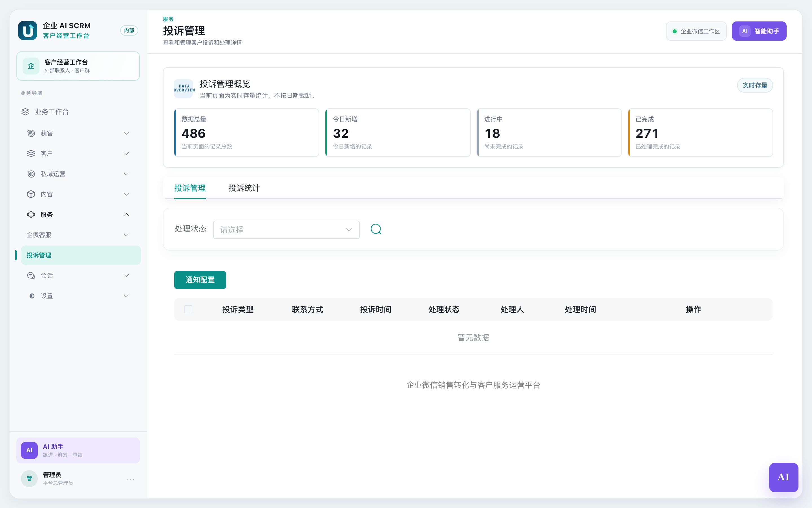The height and width of the screenshot is (508, 812).
Task: Click the layers icon beside 业务工作台
Action: [x=25, y=112]
